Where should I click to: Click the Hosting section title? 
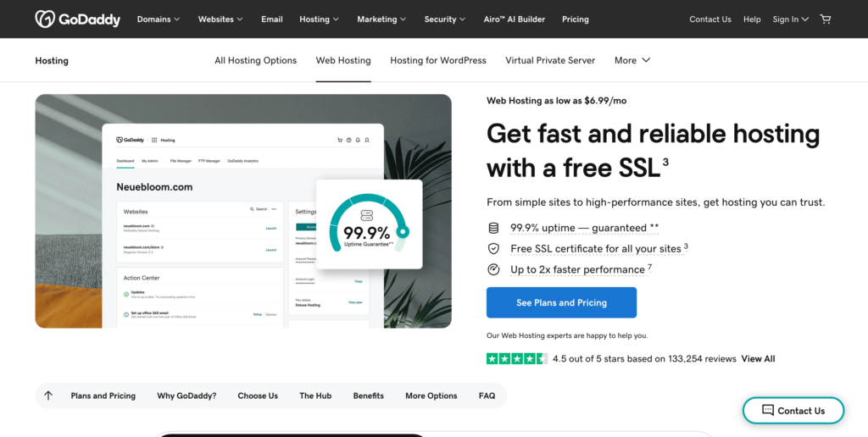pyautogui.click(x=52, y=60)
